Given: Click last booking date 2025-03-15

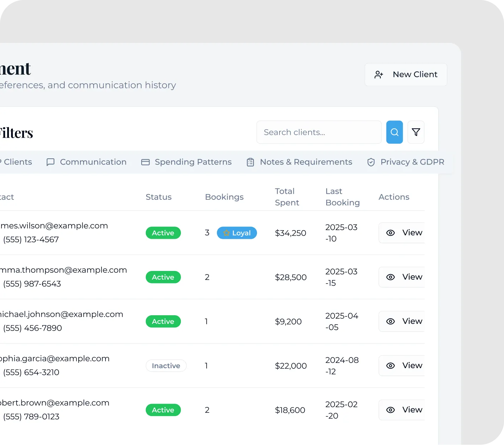Looking at the screenshot, I should coord(341,277).
